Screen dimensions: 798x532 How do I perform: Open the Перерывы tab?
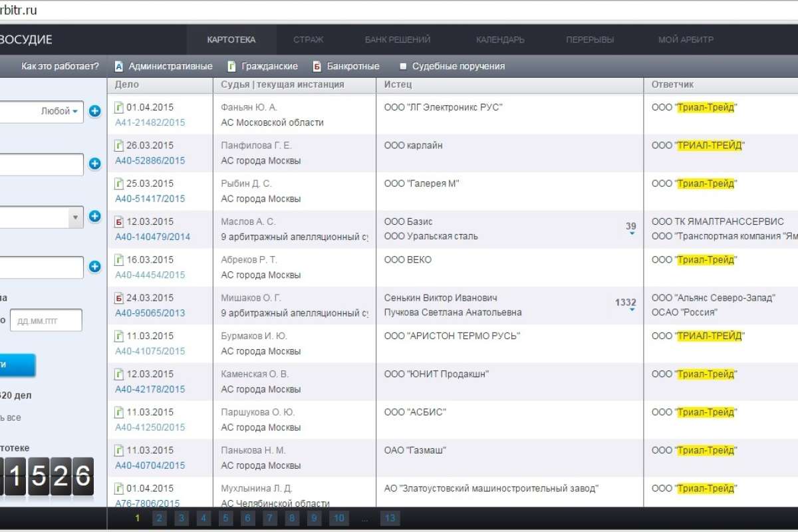click(590, 40)
